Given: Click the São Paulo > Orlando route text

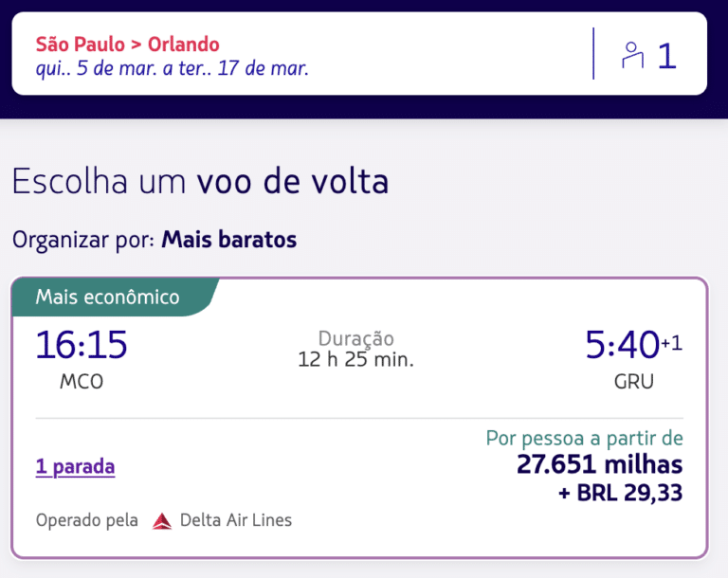Looking at the screenshot, I should 128,45.
